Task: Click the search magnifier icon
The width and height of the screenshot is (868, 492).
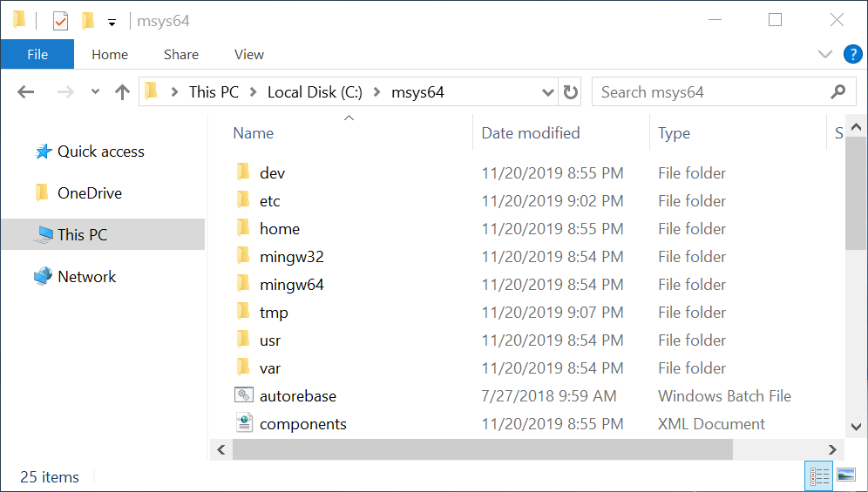Action: (837, 92)
